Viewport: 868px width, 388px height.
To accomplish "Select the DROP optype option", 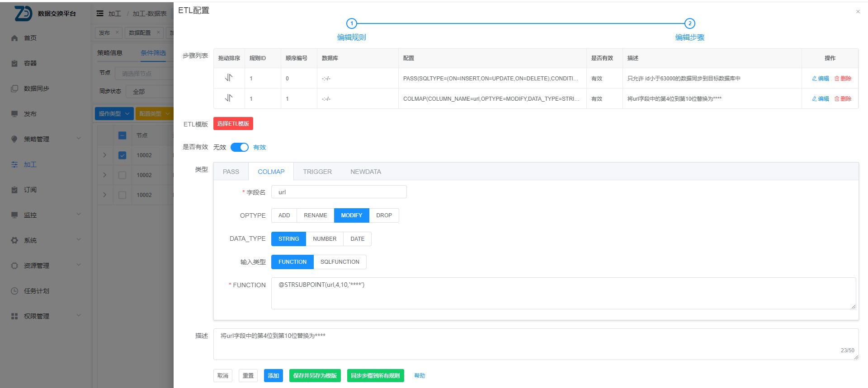I will pos(384,215).
